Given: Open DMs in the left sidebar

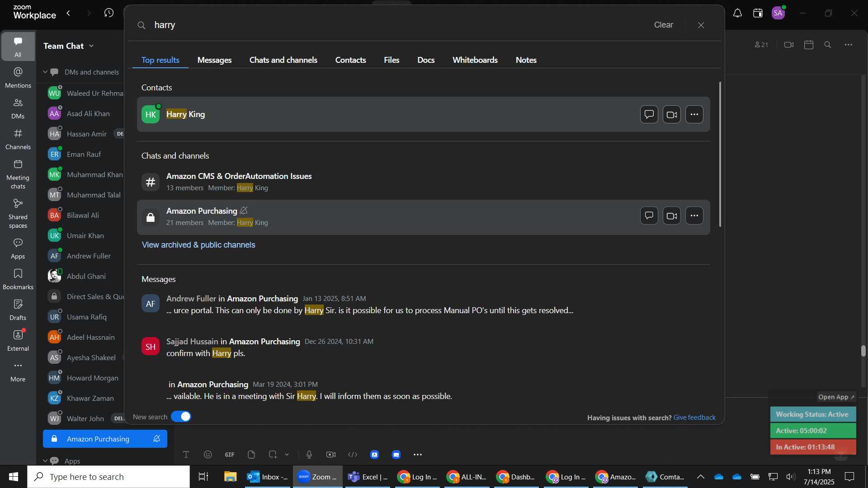Looking at the screenshot, I should 18,108.
